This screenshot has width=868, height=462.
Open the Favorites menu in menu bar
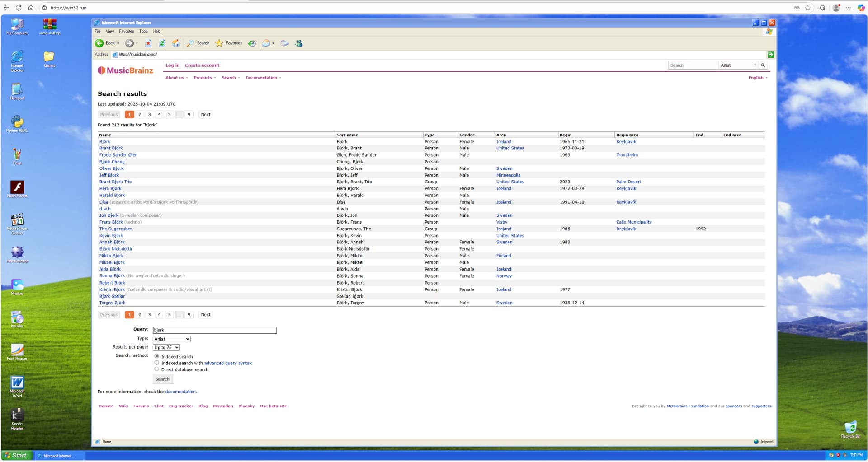(x=126, y=32)
